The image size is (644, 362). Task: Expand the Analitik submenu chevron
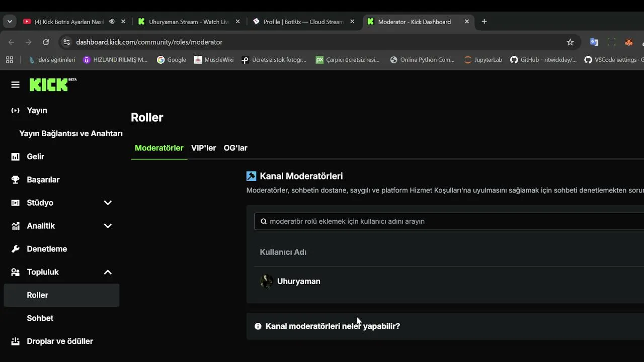coord(108,226)
